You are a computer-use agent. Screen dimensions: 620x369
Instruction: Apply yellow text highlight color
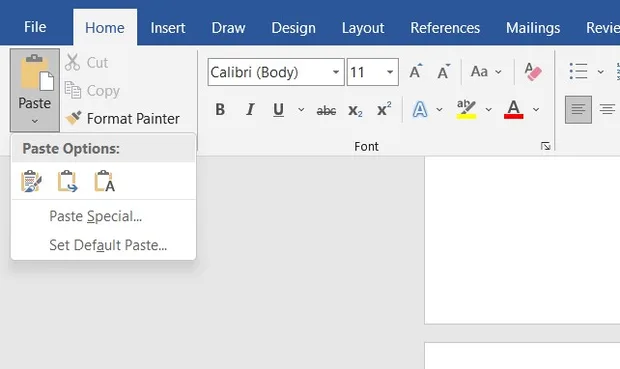(467, 110)
